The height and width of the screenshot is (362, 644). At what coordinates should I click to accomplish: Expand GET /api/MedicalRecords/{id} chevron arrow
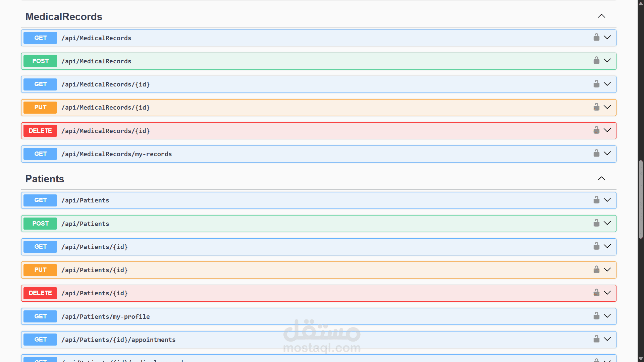click(607, 84)
